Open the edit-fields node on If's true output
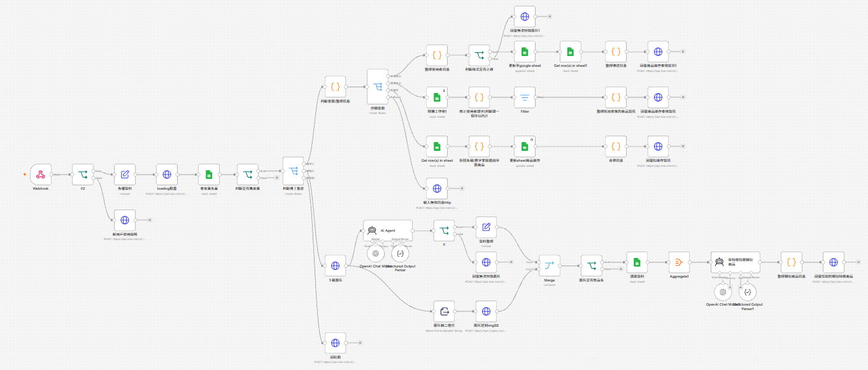Viewport: 868px width, 370px height. tap(486, 227)
